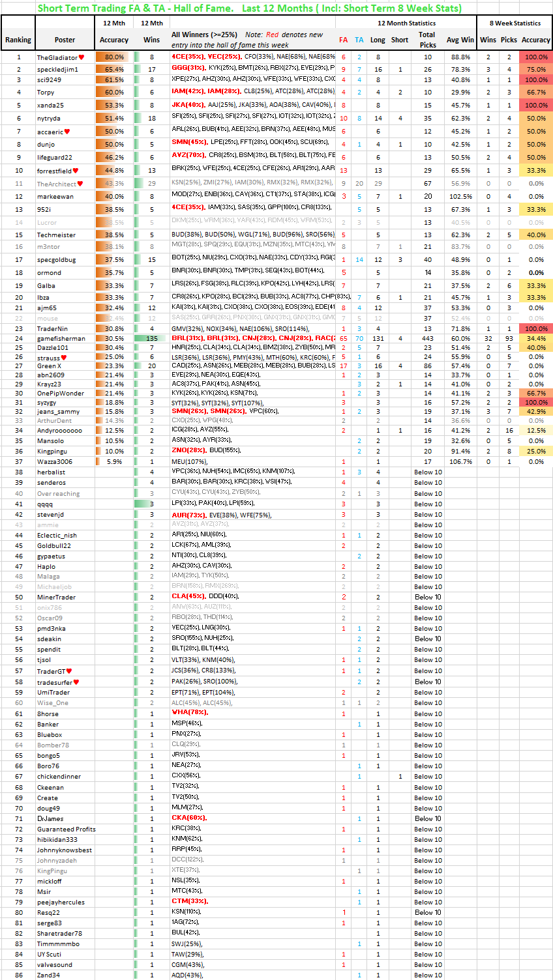Click poster name 'Zand34'
This screenshot has width=553, height=980.
coord(48,975)
